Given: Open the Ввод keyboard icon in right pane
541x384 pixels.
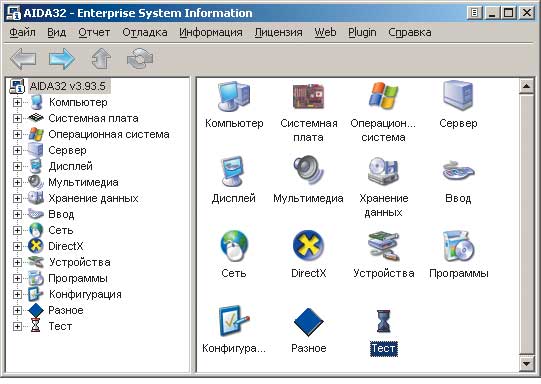Looking at the screenshot, I should [x=458, y=171].
